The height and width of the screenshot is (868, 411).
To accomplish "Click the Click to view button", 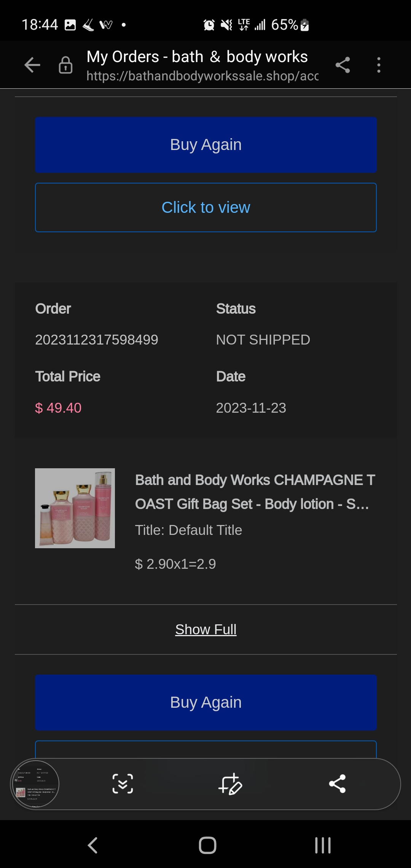I will pos(206,207).
